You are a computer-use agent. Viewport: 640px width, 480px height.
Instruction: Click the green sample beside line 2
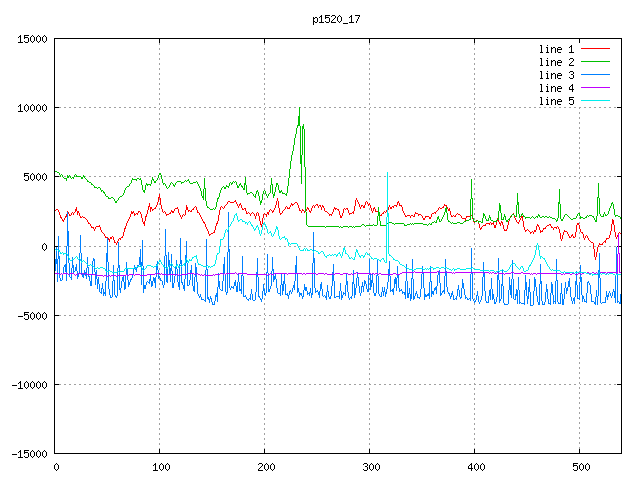click(596, 62)
